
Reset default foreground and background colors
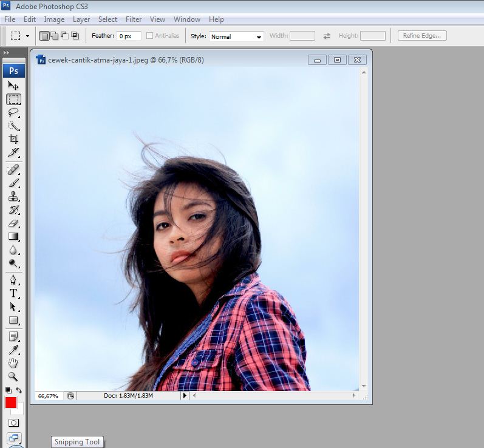pos(9,390)
